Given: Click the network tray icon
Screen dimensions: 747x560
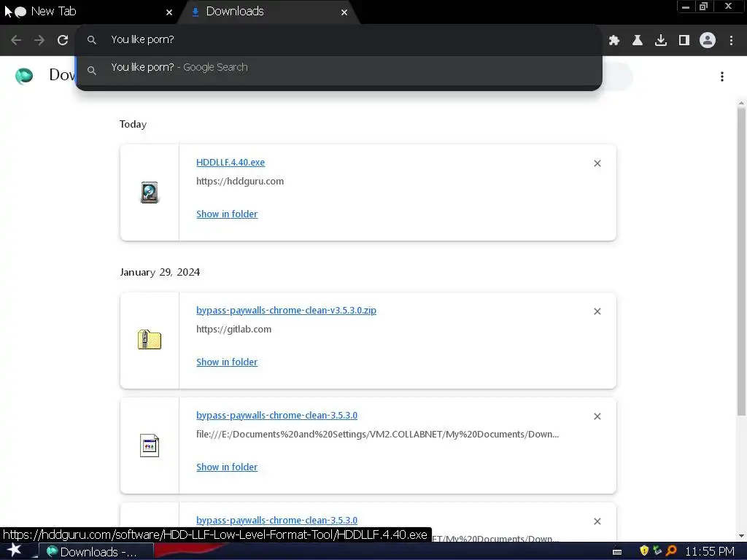Looking at the screenshot, I should click(x=657, y=551).
